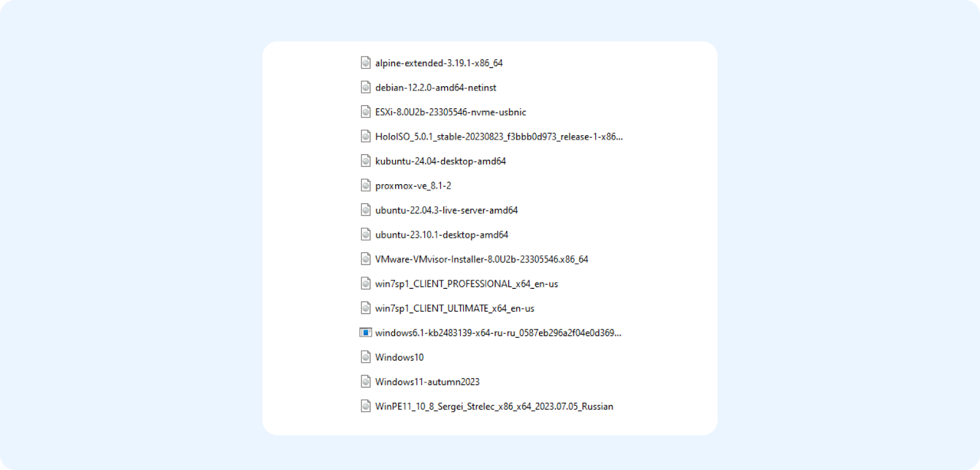Select the HoloISO_5.0.1 file icon
Viewport: 980px width, 470px height.
(x=366, y=136)
